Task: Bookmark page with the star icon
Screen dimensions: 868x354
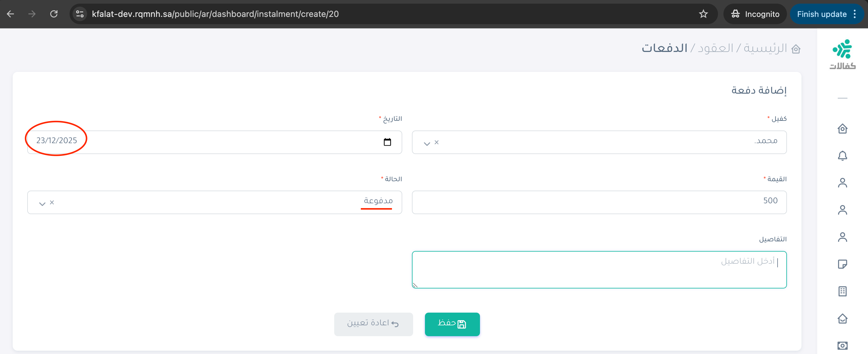Action: pos(703,14)
